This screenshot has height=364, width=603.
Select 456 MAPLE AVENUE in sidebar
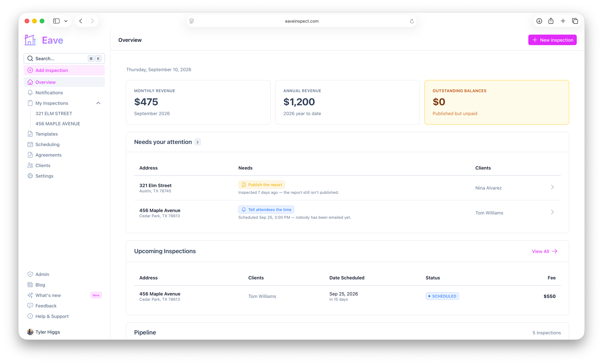pyautogui.click(x=58, y=124)
